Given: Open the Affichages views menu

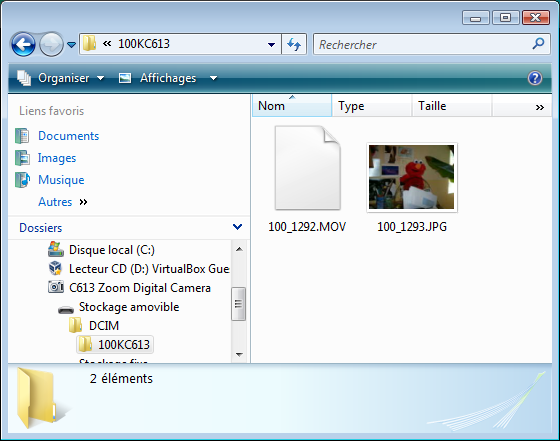Looking at the screenshot, I should [x=168, y=78].
